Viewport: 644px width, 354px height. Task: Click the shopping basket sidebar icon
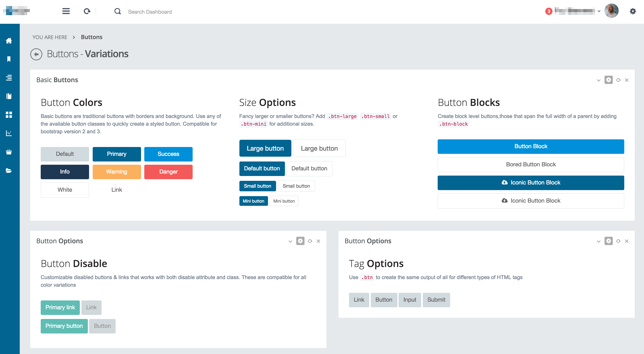[x=9, y=152]
